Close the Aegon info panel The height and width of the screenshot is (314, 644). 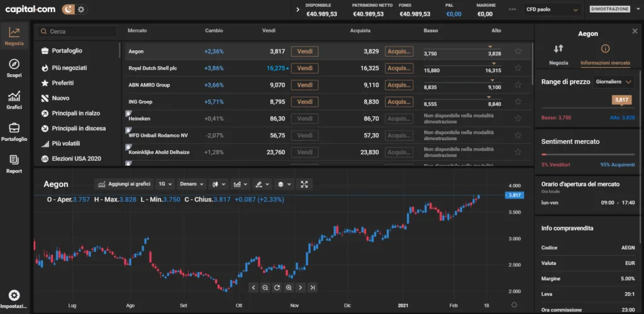coord(635,31)
